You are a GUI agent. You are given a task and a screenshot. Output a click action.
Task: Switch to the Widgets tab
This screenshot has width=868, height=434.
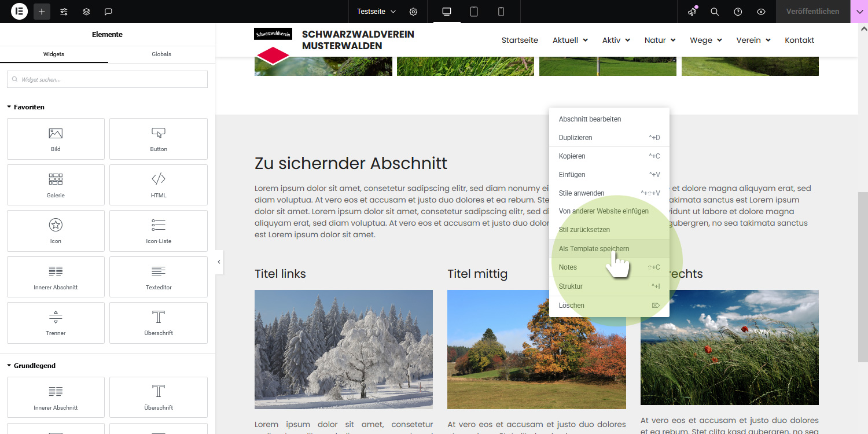(54, 54)
